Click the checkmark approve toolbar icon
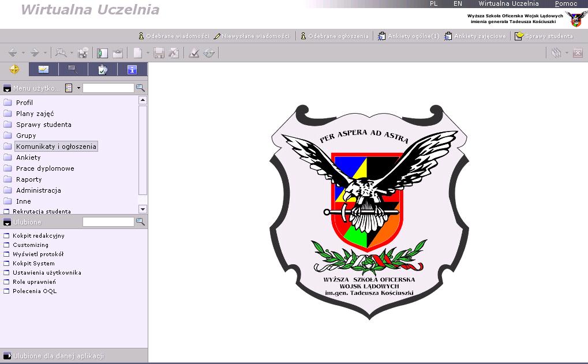This screenshot has height=364, width=588. point(194,53)
